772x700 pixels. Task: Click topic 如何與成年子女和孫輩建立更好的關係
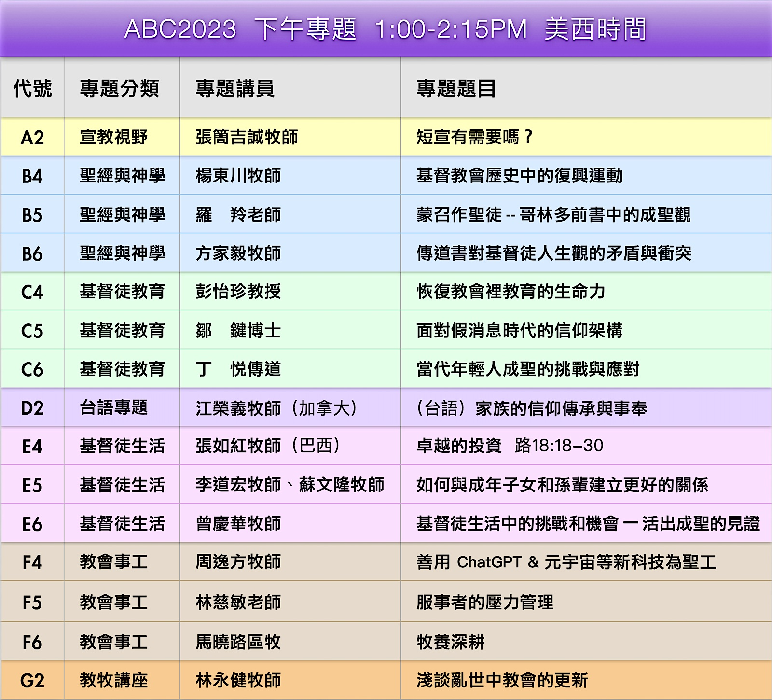(562, 485)
